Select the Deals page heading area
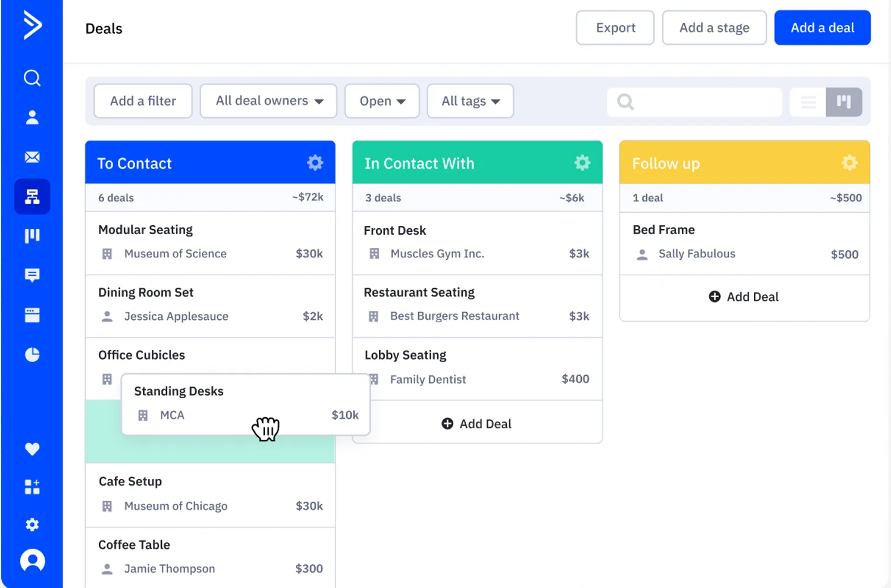This screenshot has width=891, height=588. (104, 28)
